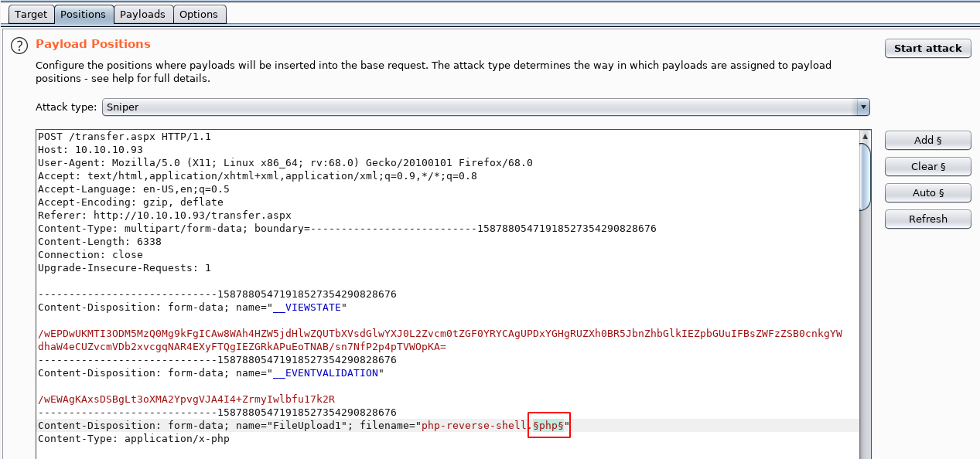980x459 pixels.
Task: Click the __VIEWSTATE parameter name
Action: click(x=307, y=308)
